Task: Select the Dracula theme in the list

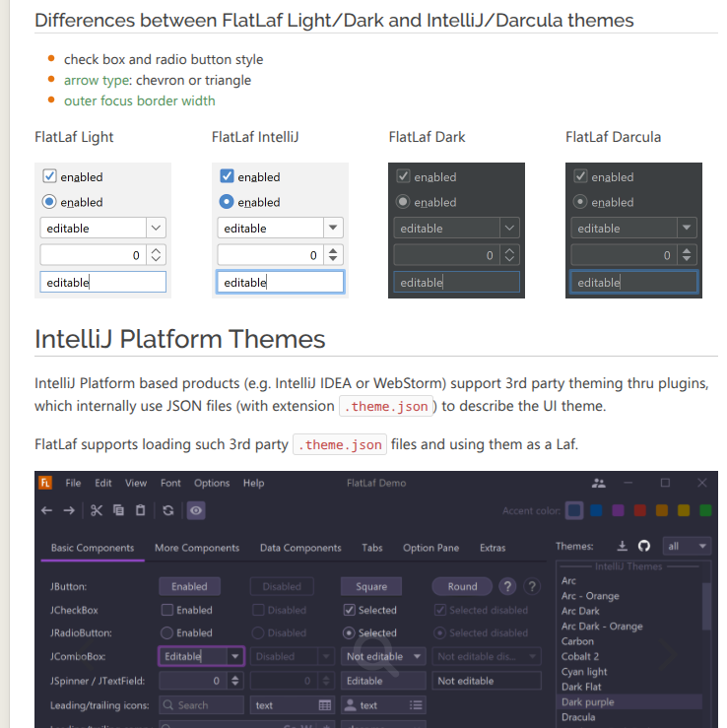Action: [x=629, y=717]
